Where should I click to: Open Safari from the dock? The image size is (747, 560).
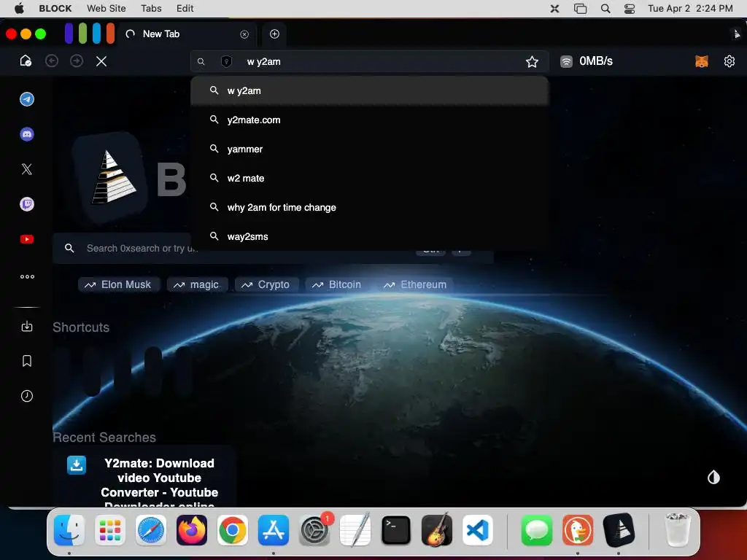pos(150,530)
